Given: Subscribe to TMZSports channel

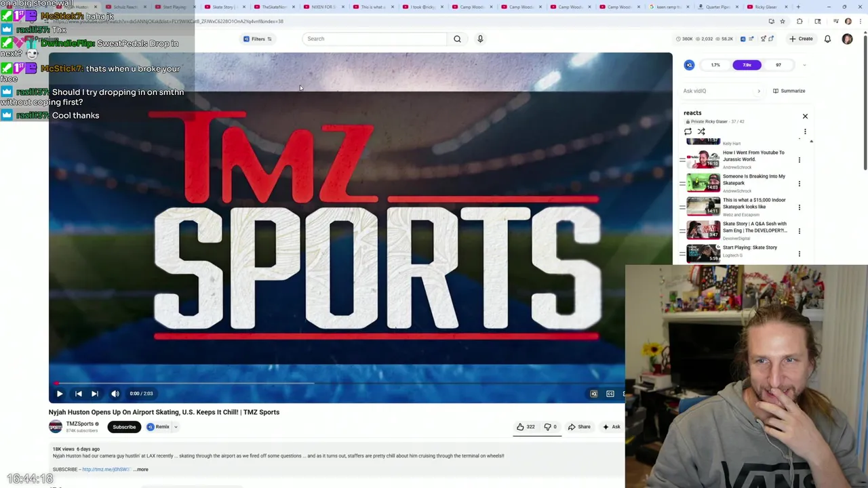Looking at the screenshot, I should pyautogui.click(x=124, y=427).
